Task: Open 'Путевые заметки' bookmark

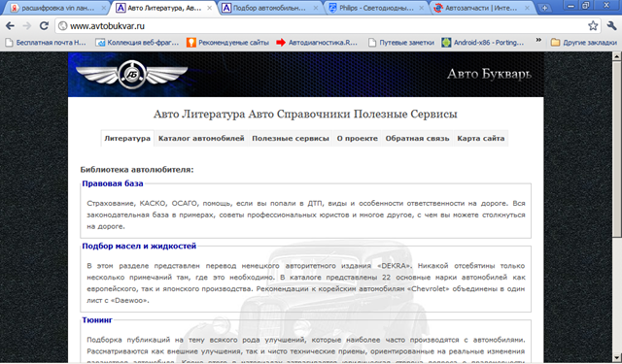Action: pyautogui.click(x=401, y=43)
